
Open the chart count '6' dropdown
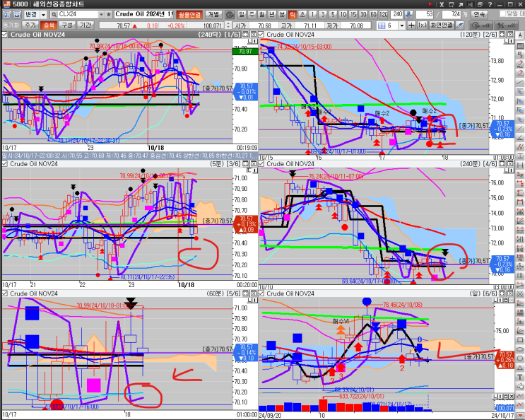coord(402,25)
